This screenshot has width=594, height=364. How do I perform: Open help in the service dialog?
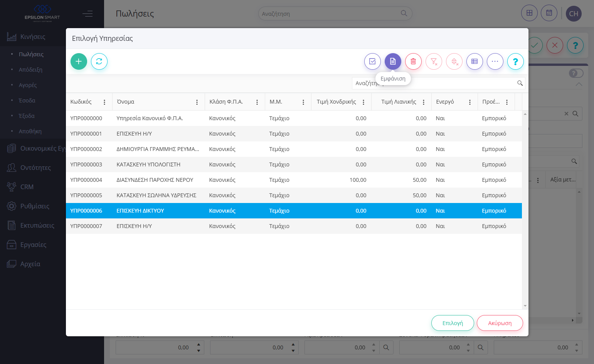515,61
